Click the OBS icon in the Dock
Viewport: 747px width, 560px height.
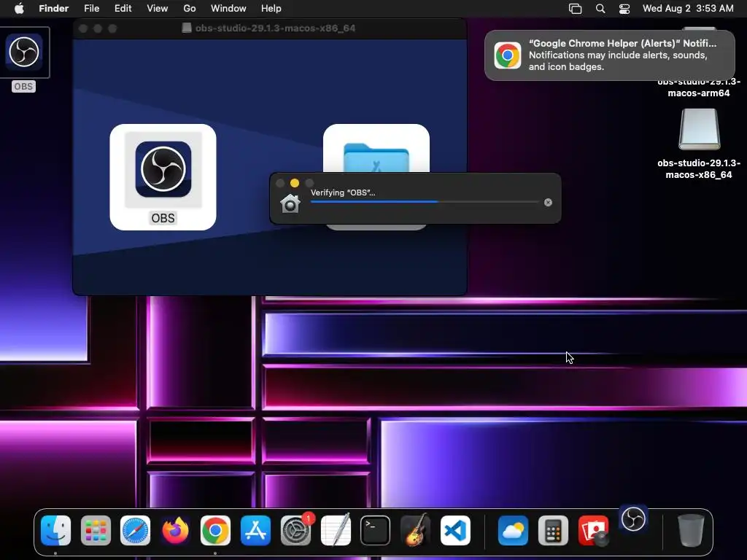pyautogui.click(x=633, y=519)
